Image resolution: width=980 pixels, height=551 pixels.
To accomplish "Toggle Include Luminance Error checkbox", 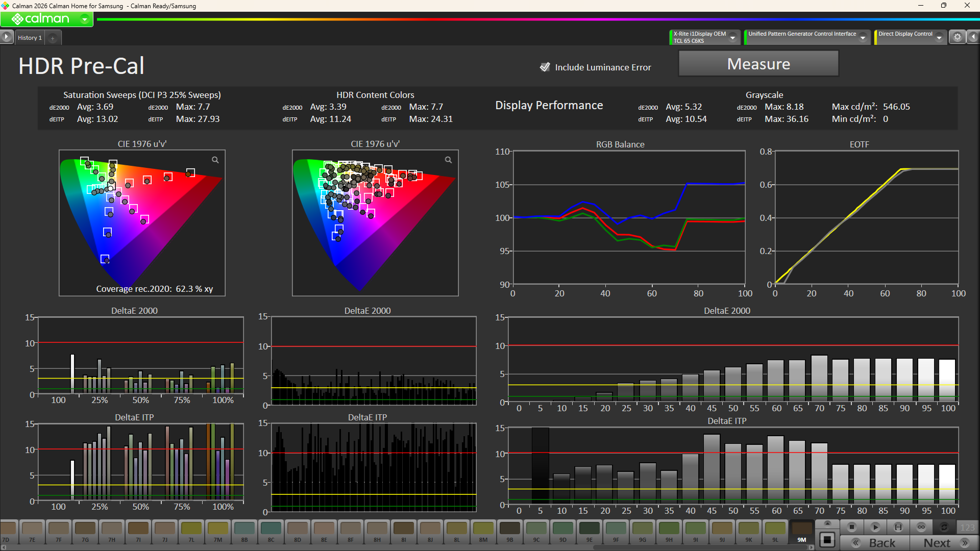I will 545,67.
